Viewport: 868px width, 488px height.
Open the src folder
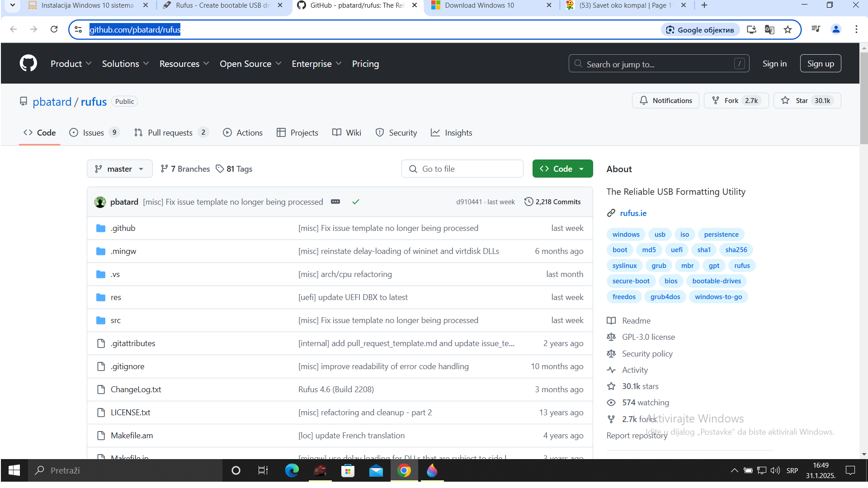pos(116,320)
